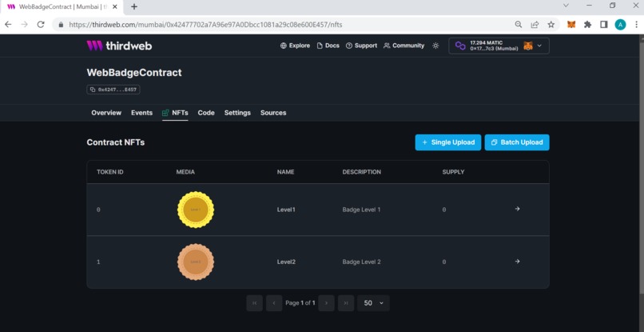The height and width of the screenshot is (332, 644).
Task: Click the Badge Level 2 description
Action: pyautogui.click(x=361, y=262)
